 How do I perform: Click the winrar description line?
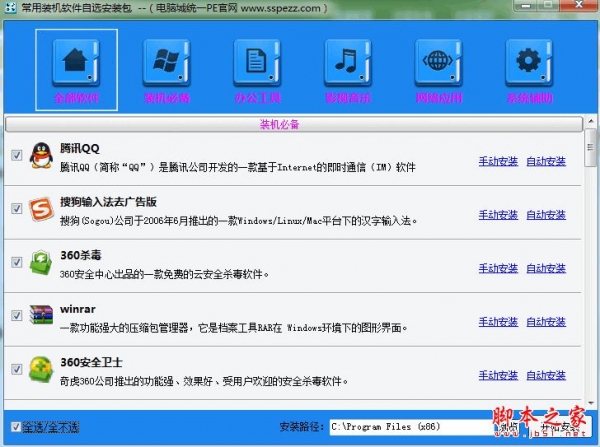(233, 328)
